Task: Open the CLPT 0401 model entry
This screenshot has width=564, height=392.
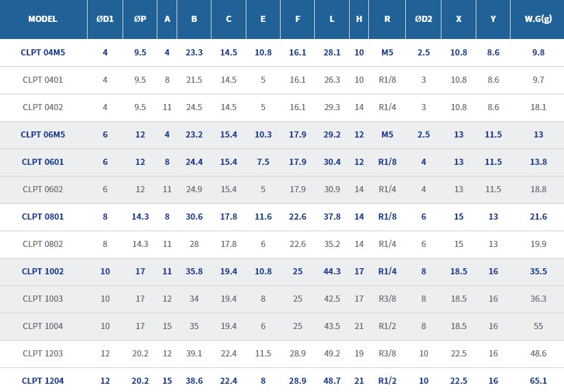Action: (42, 80)
